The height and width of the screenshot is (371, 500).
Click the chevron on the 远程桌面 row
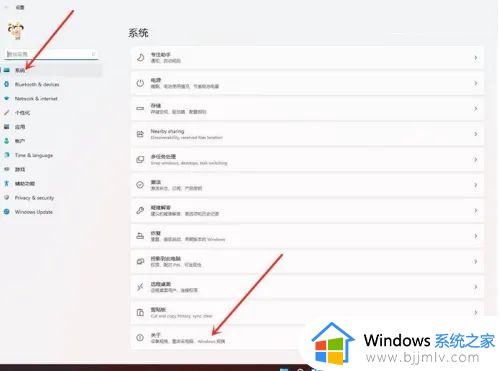click(476, 287)
